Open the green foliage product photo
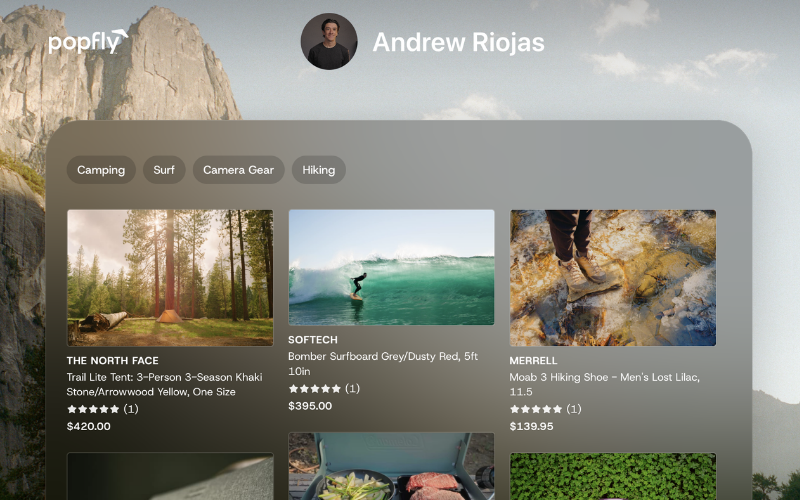 (x=613, y=477)
